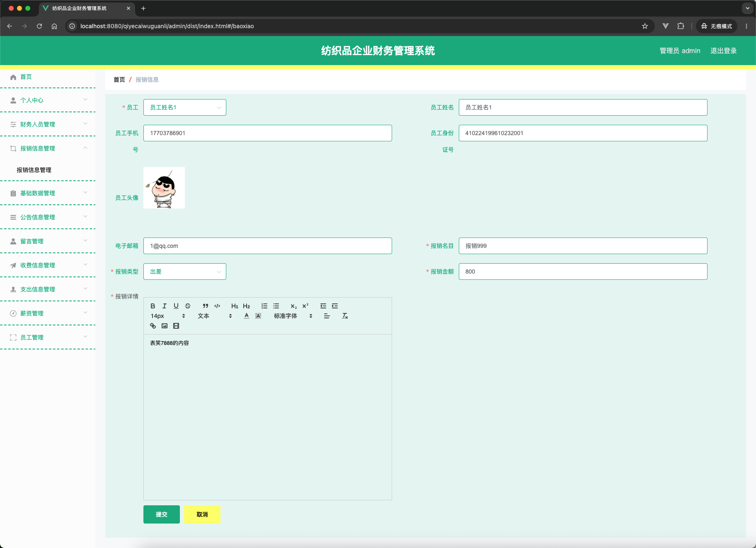Viewport: 756px width, 548px height.
Task: Click the 员工身份证号 input field
Action: (583, 133)
